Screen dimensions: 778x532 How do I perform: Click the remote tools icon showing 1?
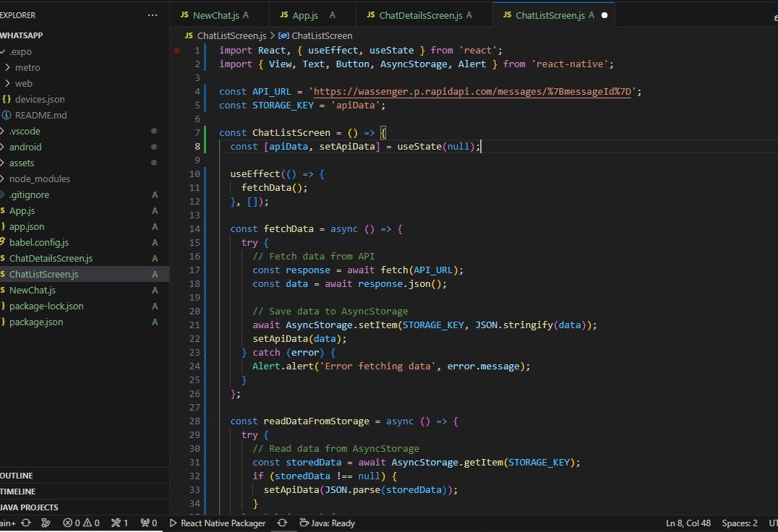point(120,523)
